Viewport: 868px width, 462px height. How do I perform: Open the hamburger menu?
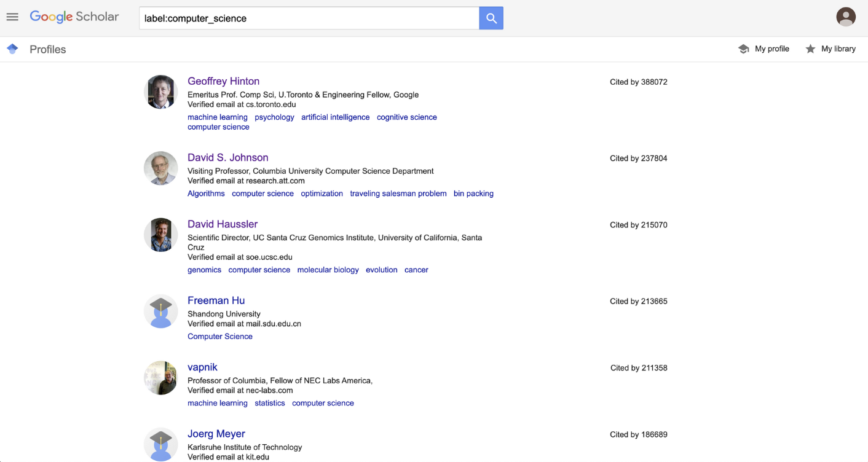pyautogui.click(x=12, y=17)
